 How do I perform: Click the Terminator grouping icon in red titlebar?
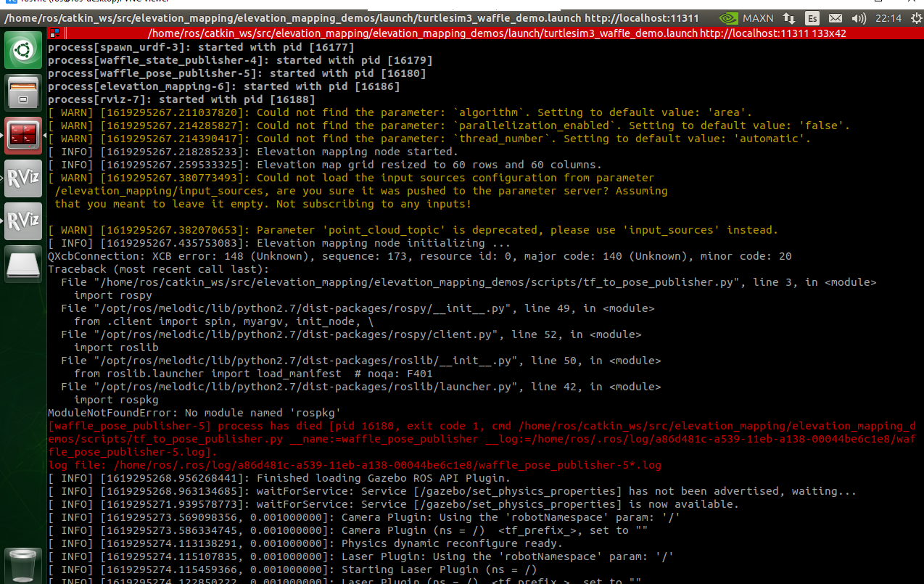pos(54,33)
